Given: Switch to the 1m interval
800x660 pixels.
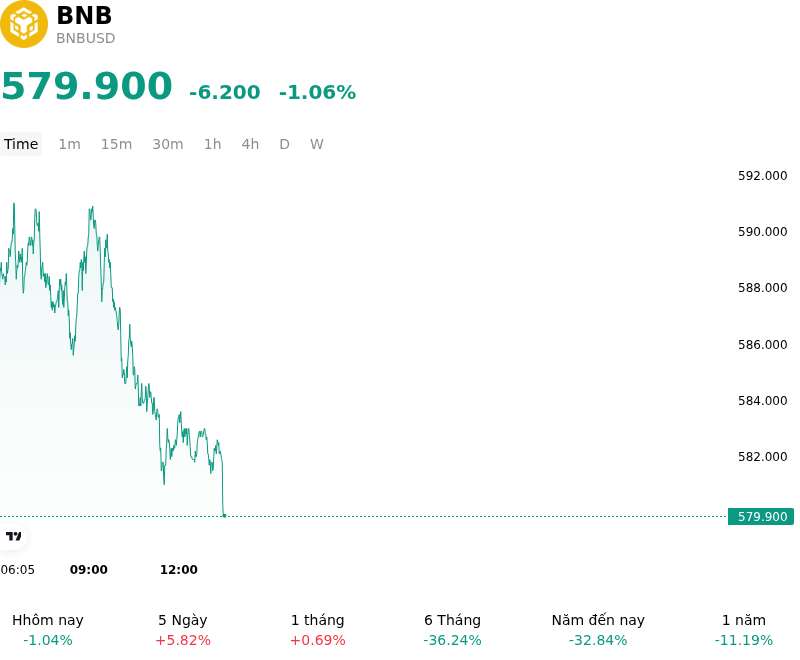Looking at the screenshot, I should coord(69,144).
